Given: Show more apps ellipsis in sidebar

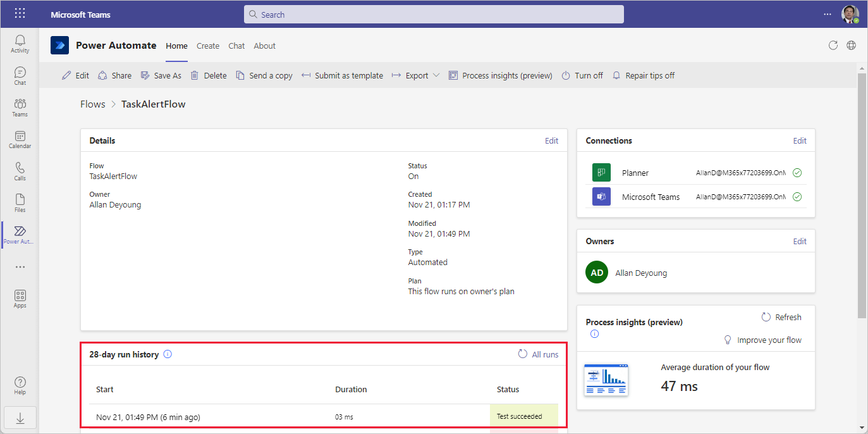Looking at the screenshot, I should point(20,267).
